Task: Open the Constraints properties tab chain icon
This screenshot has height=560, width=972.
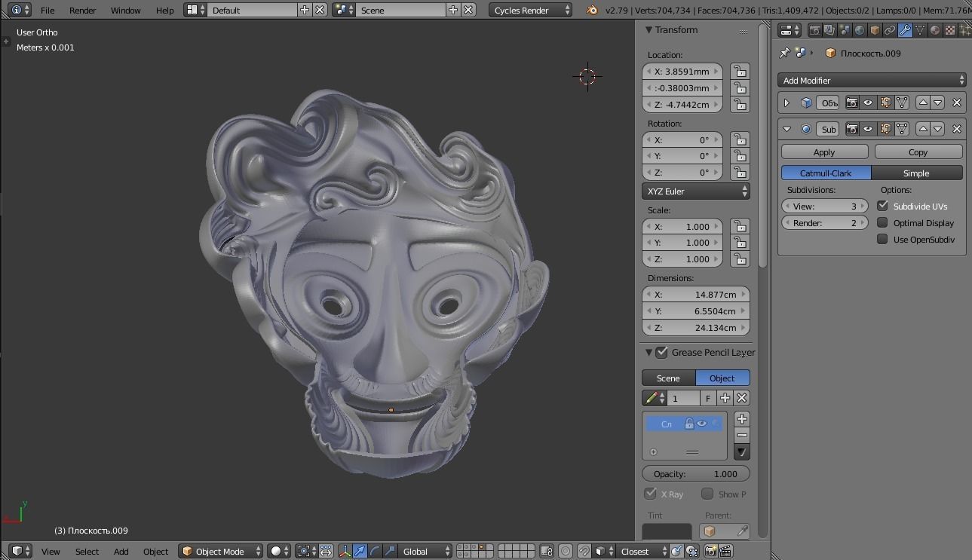Action: 890,30
